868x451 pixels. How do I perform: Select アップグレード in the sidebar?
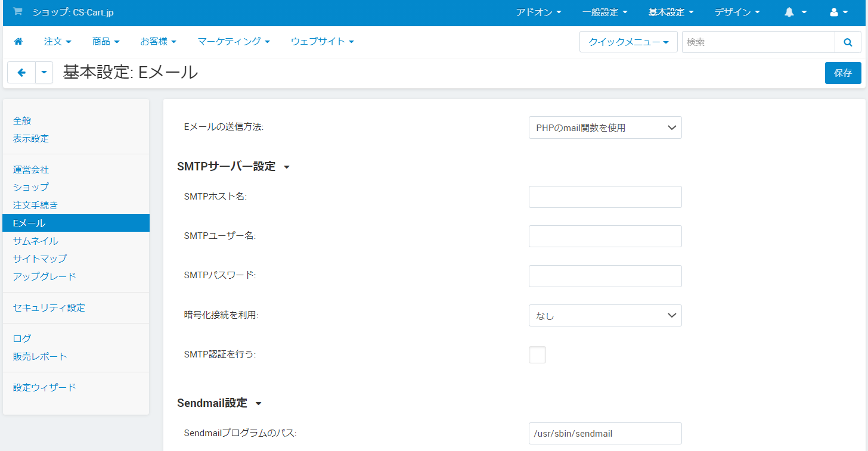pos(44,276)
